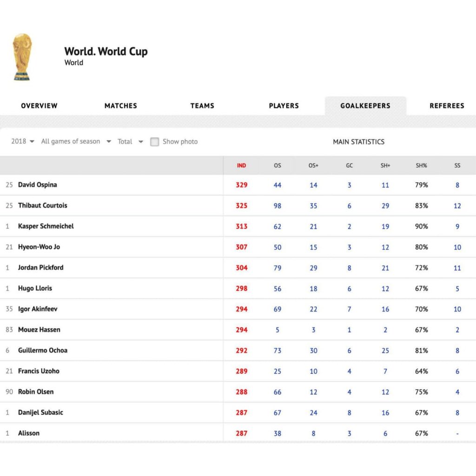Viewport: 476px width, 476px height.
Task: Sort goalkeepers by the IND column
Action: pos(241,165)
